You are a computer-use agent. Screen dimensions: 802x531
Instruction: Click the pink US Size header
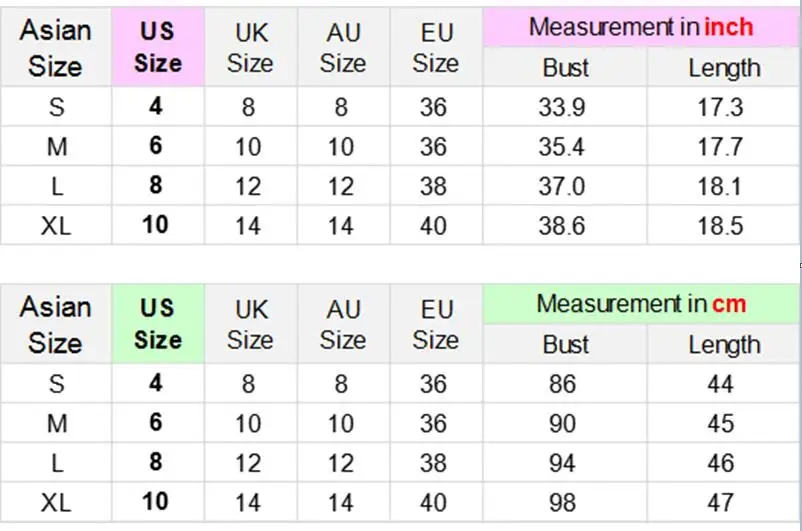pos(158,47)
